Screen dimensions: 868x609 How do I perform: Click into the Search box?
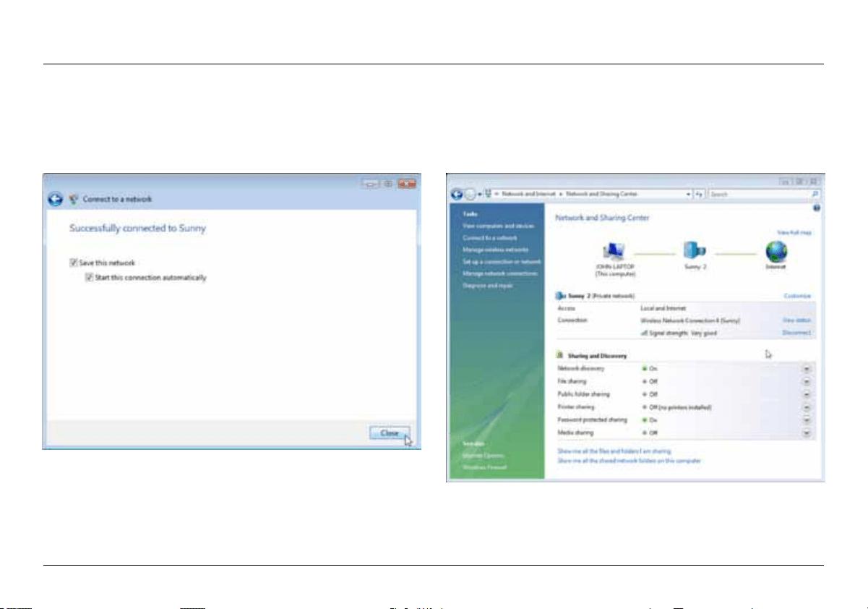[x=759, y=195]
